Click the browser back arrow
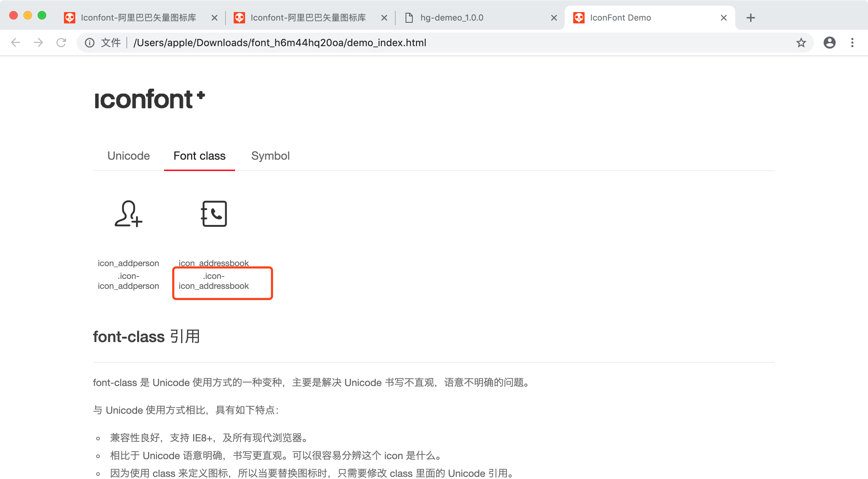Viewport: 868px width, 479px height. coord(16,43)
